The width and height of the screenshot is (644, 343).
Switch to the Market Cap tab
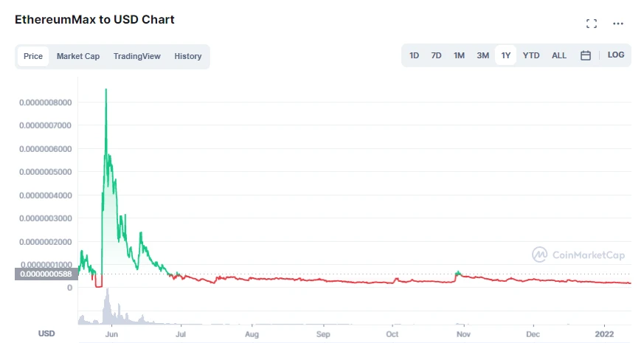click(x=78, y=56)
